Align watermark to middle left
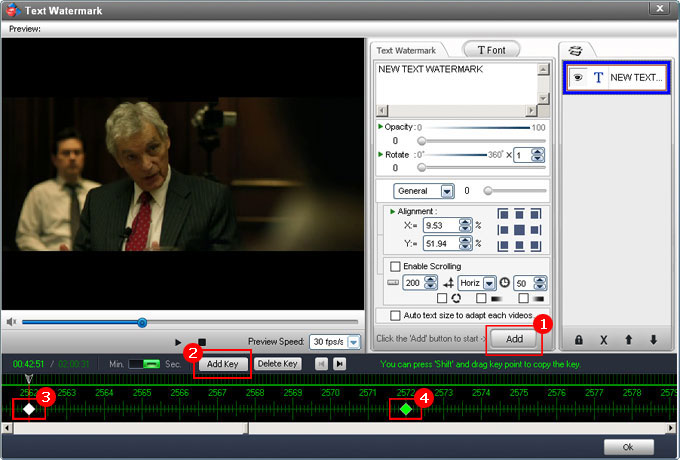The width and height of the screenshot is (680, 460). (x=503, y=230)
